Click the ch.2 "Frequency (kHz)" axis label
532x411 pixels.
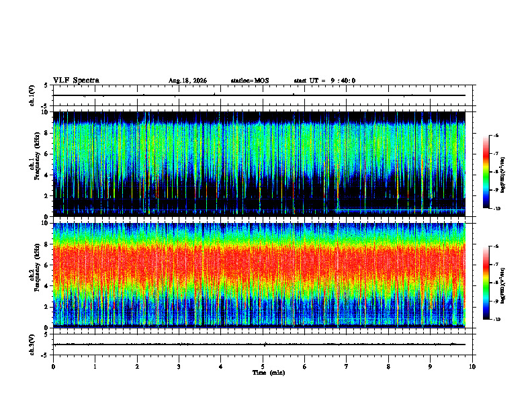tap(37, 267)
